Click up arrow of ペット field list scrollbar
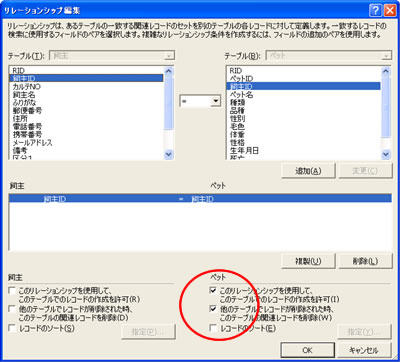Viewport: 400px width, 362px height. pyautogui.click(x=386, y=71)
